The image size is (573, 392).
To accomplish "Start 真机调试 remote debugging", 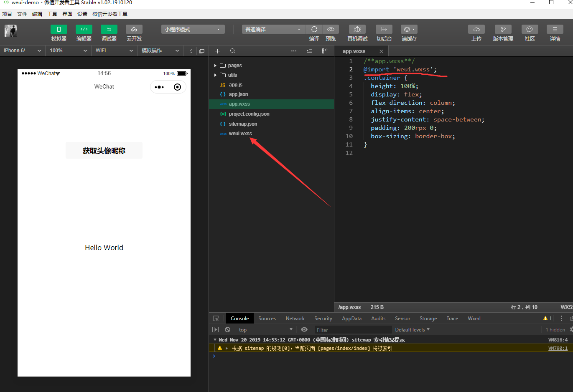I will click(x=357, y=29).
